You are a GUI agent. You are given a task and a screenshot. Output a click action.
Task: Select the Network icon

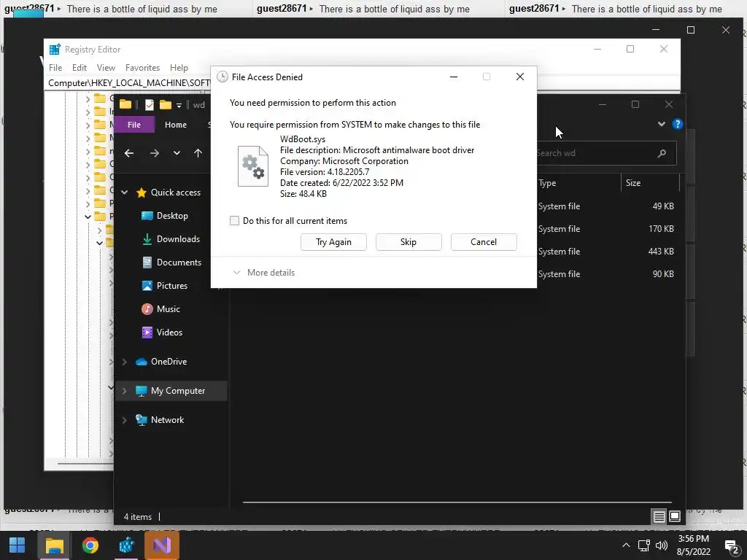[x=141, y=420]
